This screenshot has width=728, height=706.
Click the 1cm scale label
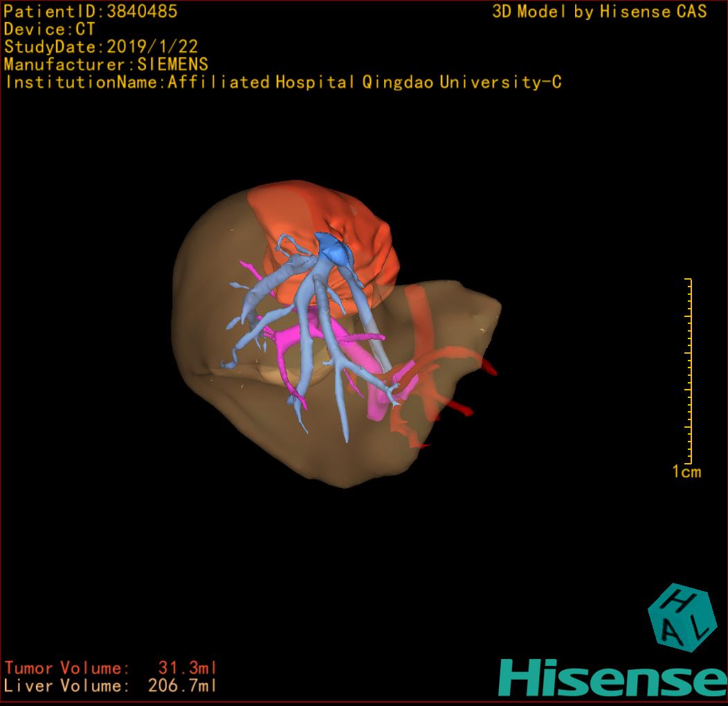(686, 472)
